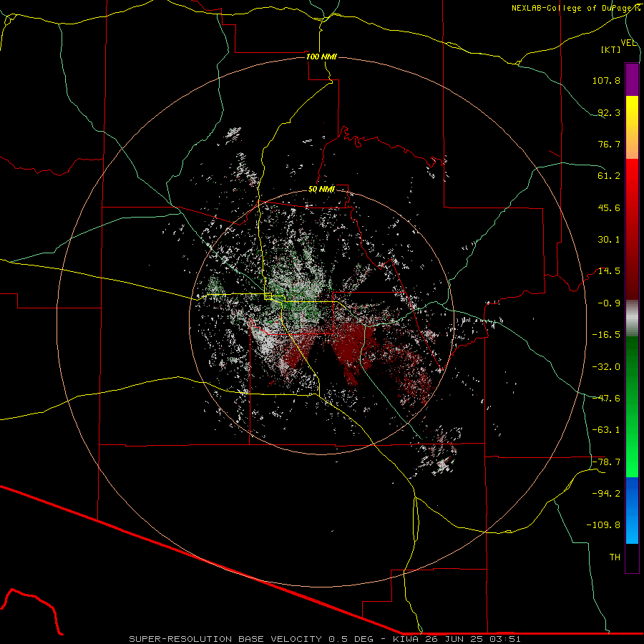The height and width of the screenshot is (644, 644).
Task: Click the -63.1 legend value
Action: tap(606, 430)
